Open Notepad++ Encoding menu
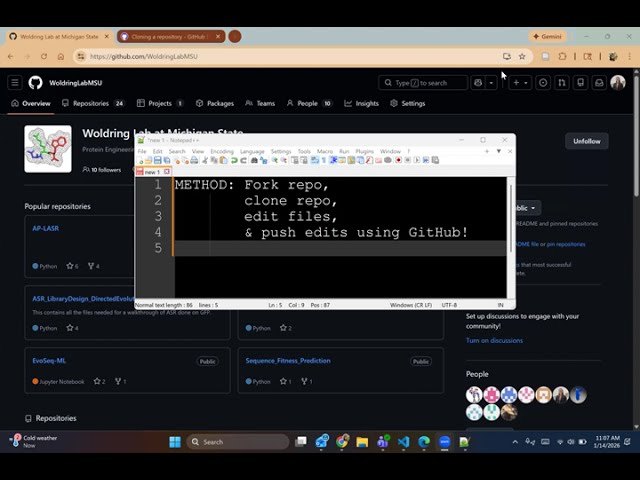640x480 pixels. coord(222,151)
